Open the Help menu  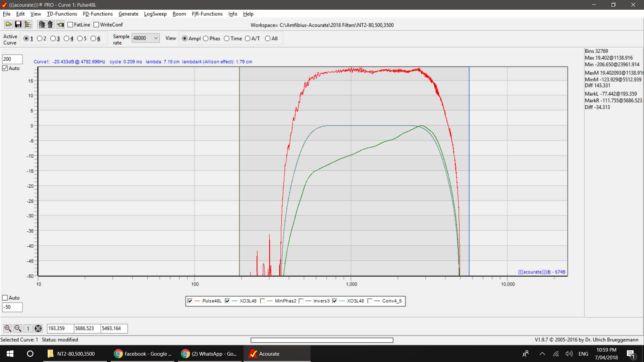(248, 14)
